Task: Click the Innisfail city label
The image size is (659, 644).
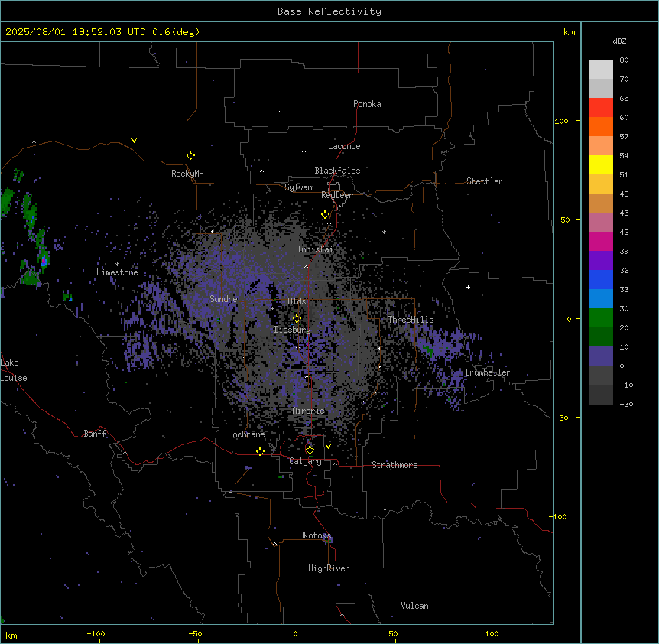Action: coord(318,249)
